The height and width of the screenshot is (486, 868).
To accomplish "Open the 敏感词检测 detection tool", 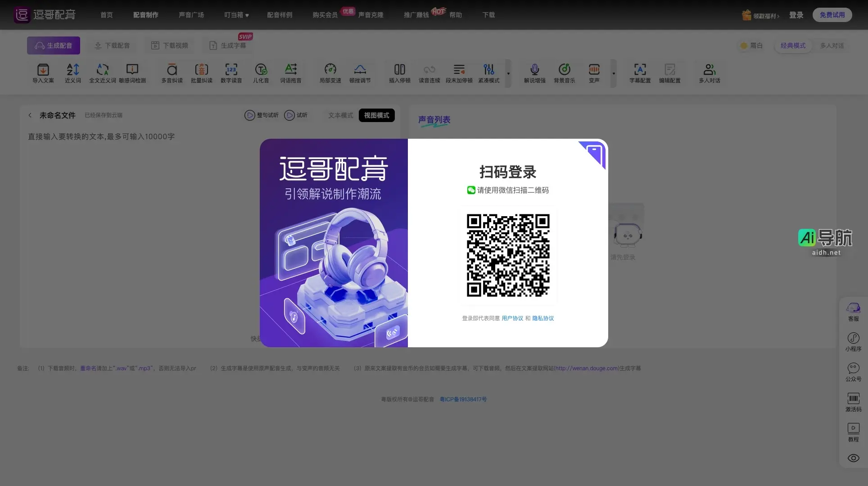I will point(132,73).
